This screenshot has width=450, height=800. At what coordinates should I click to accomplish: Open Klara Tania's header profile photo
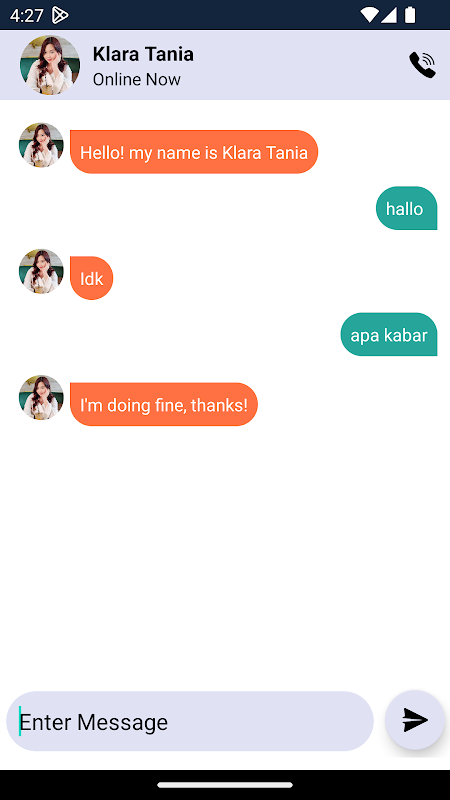50,65
